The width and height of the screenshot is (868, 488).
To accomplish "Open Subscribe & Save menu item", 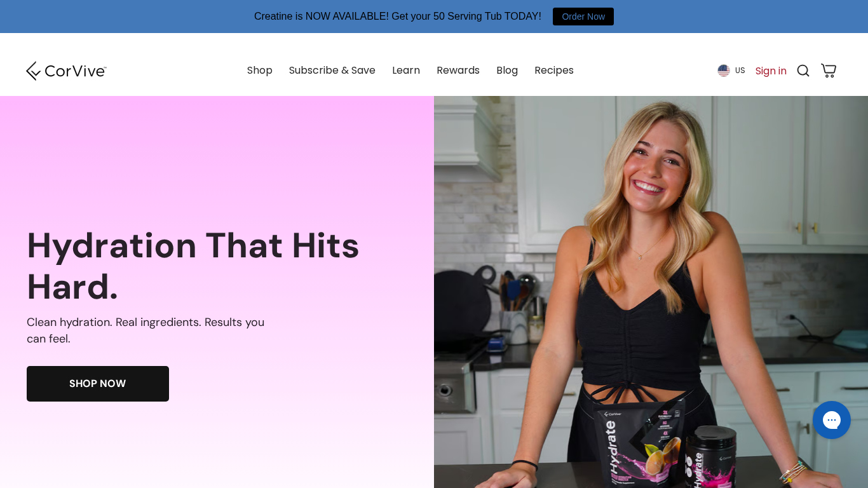I will (332, 71).
